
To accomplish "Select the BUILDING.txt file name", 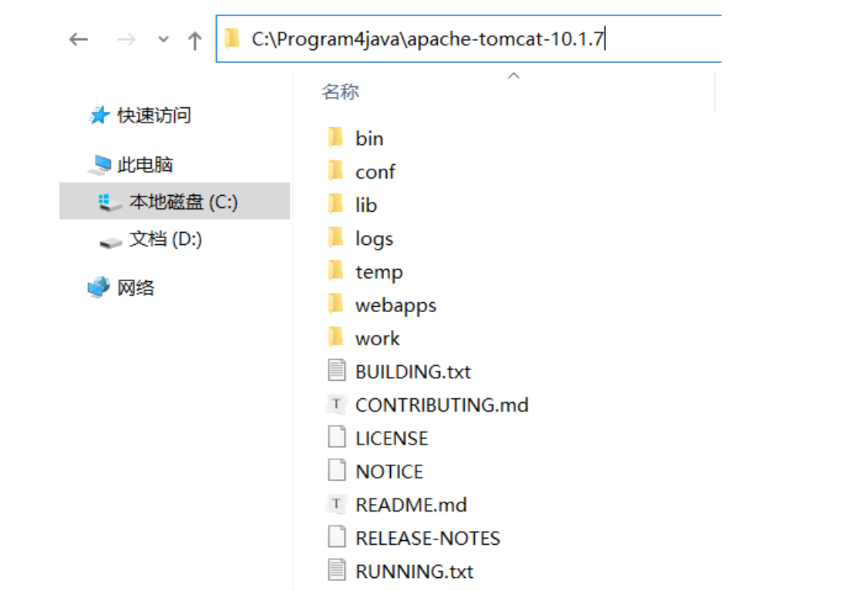I will (x=413, y=372).
